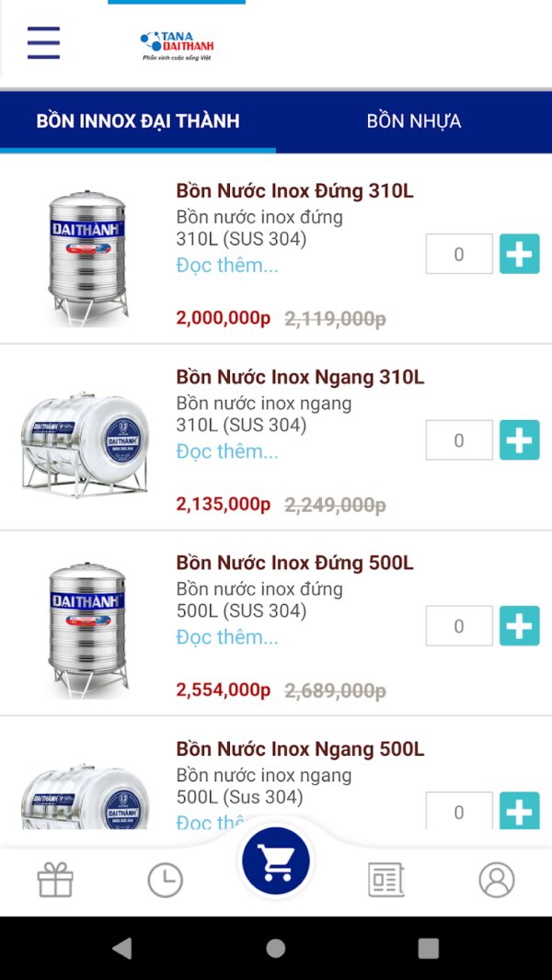Increase quantity of Inox Đứng 500L
This screenshot has height=980, width=552.
[x=519, y=626]
